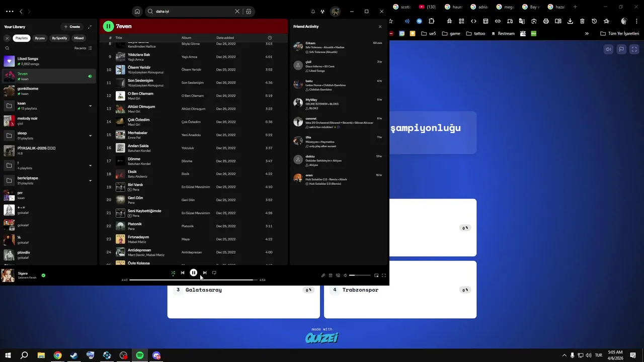Sort tracks by Title column
644x362 pixels.
pyautogui.click(x=119, y=38)
